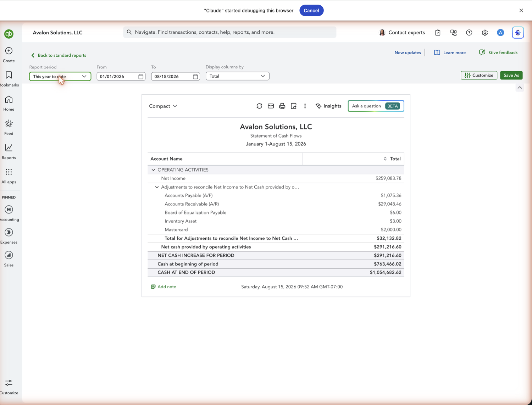Screen dimensions: 532x405
Task: Export the report
Action: click(294, 106)
